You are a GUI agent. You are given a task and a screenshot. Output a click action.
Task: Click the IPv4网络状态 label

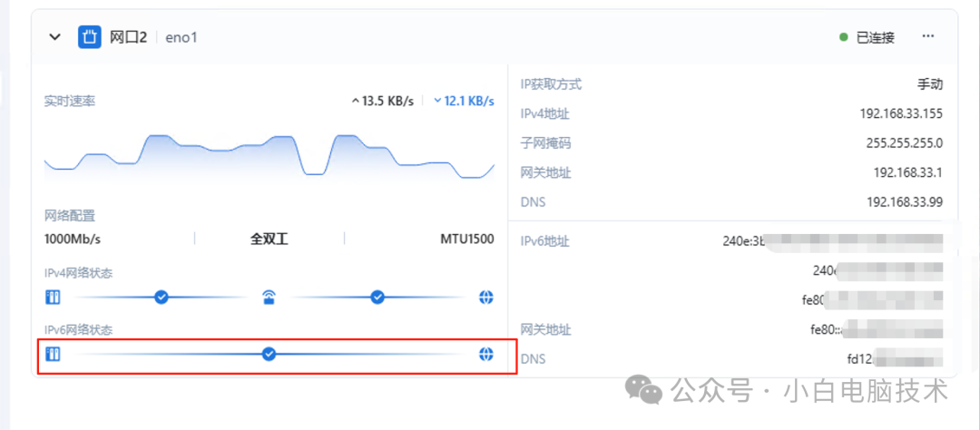click(x=78, y=273)
